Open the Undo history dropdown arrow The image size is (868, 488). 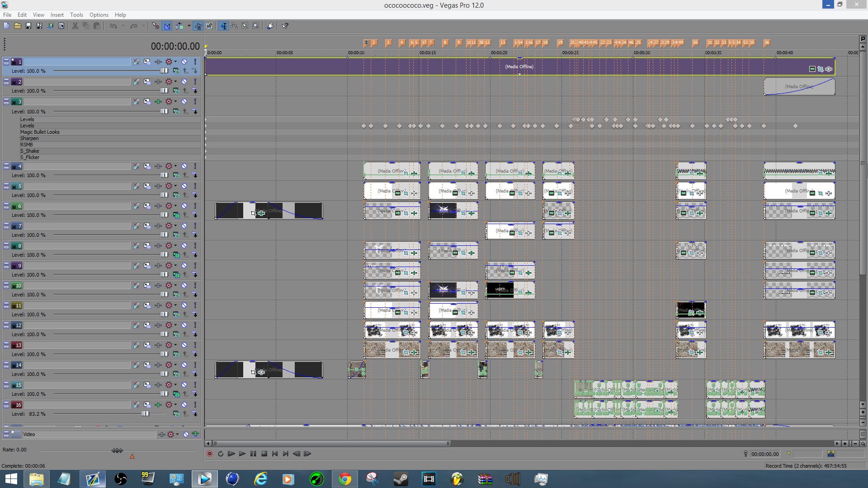point(123,26)
